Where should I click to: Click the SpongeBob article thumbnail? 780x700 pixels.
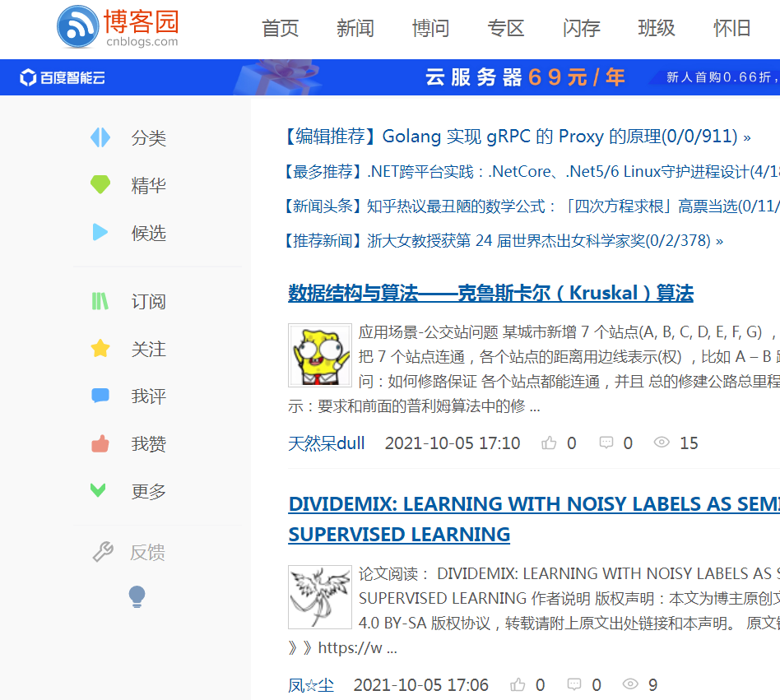tap(319, 355)
